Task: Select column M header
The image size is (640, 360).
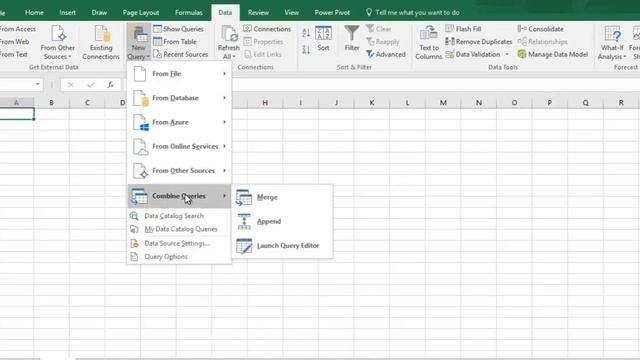Action: coord(443,103)
